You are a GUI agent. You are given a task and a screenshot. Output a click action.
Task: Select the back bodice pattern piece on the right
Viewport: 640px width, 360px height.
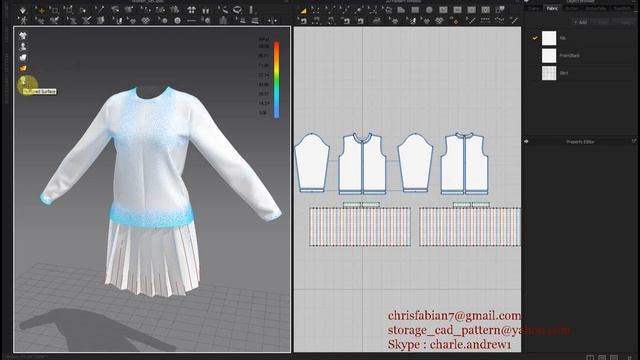point(464,163)
